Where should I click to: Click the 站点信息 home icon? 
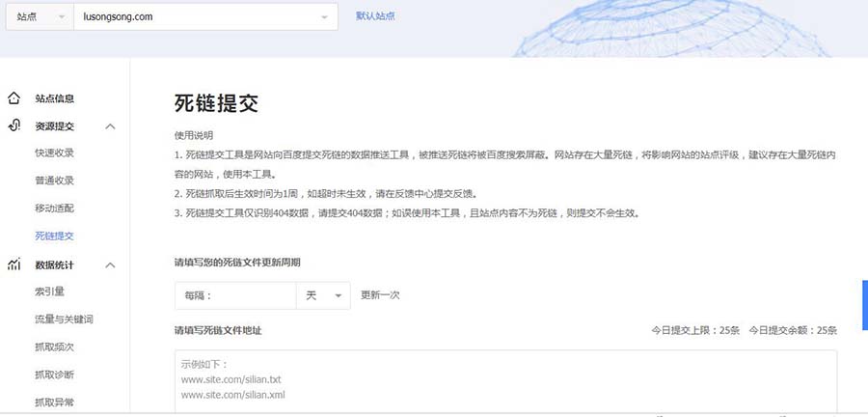pos(14,98)
